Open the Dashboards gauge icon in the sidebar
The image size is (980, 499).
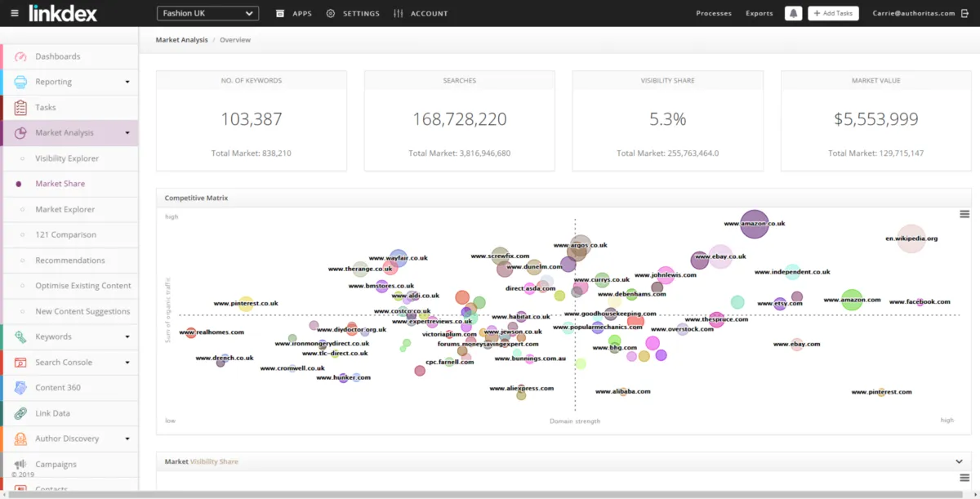tap(21, 56)
